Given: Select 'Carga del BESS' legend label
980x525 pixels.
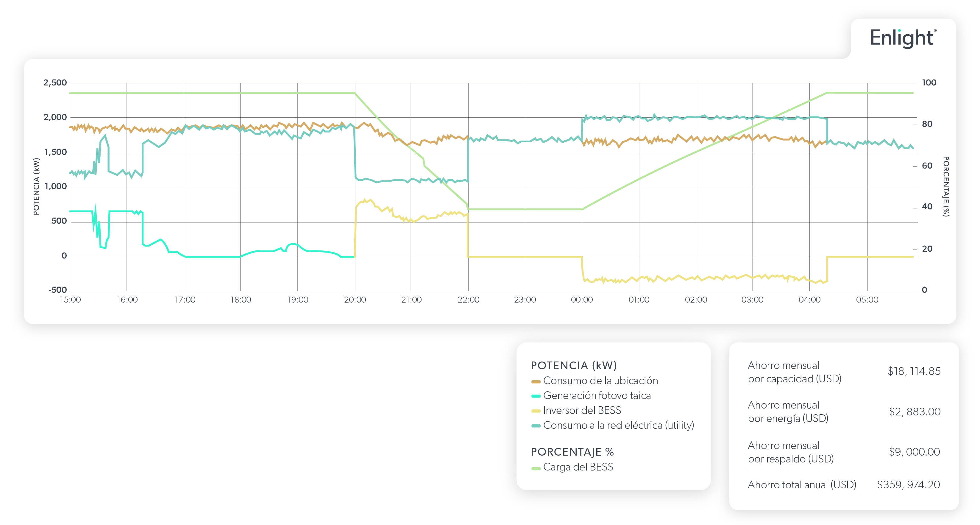Looking at the screenshot, I should (x=578, y=467).
